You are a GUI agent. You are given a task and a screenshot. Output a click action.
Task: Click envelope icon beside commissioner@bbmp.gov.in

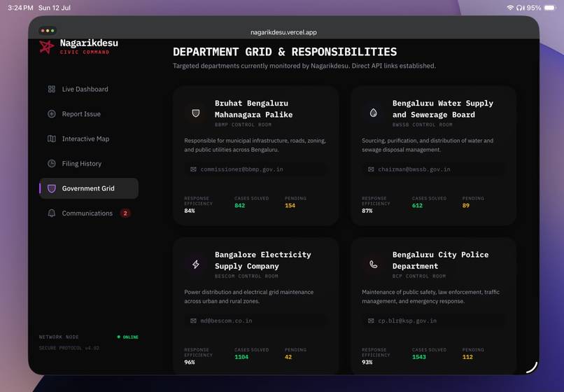tap(193, 169)
